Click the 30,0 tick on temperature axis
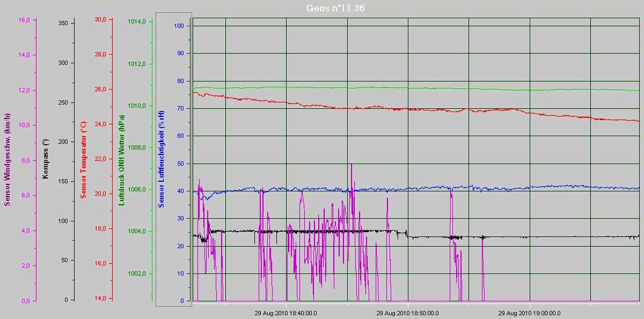Viewport: 644px width, 319px height. tap(100, 20)
